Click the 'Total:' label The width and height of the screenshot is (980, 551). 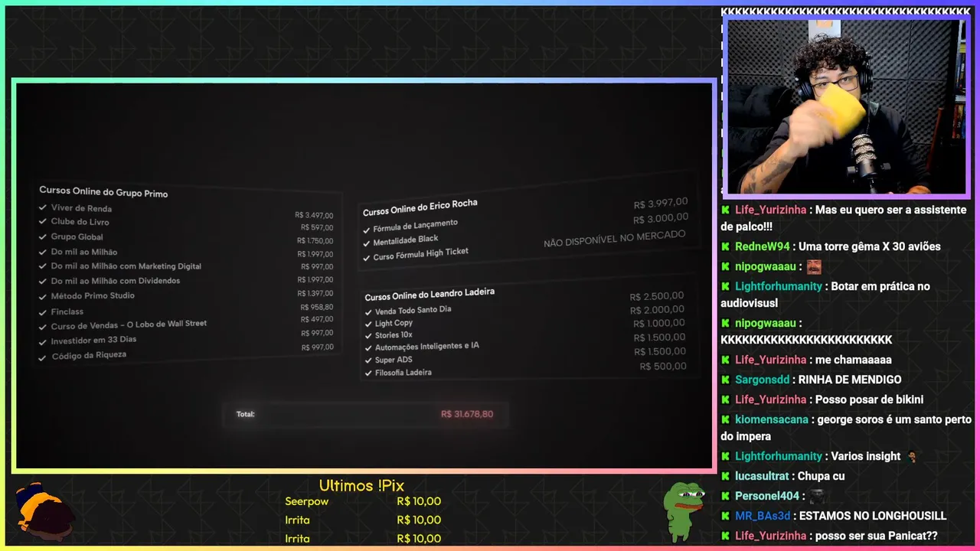coord(245,414)
